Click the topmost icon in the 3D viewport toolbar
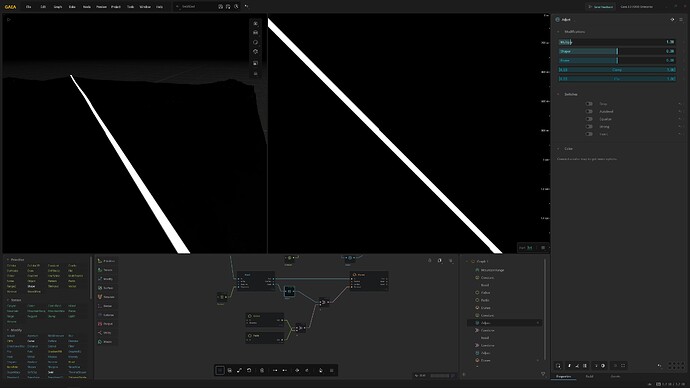The image size is (690, 388). tap(256, 23)
